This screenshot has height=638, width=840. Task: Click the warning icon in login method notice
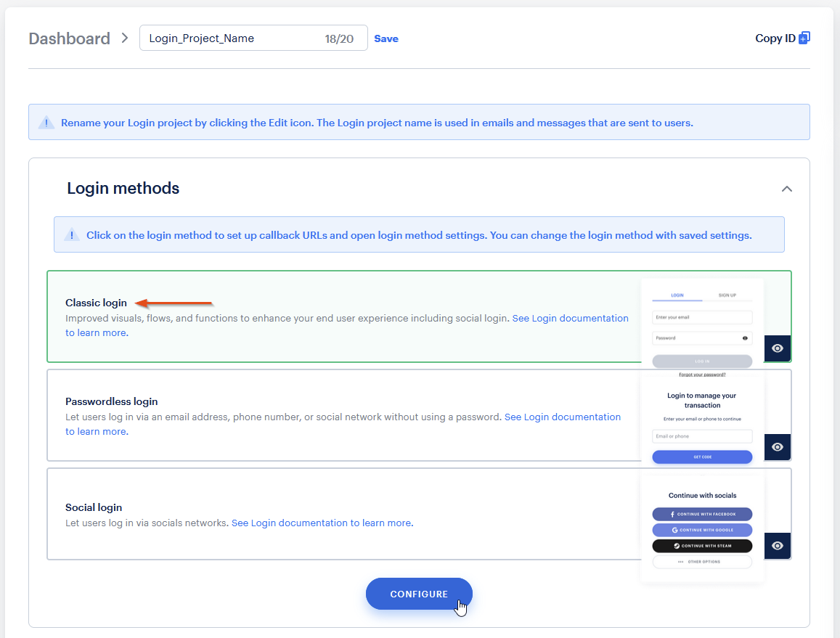(72, 234)
